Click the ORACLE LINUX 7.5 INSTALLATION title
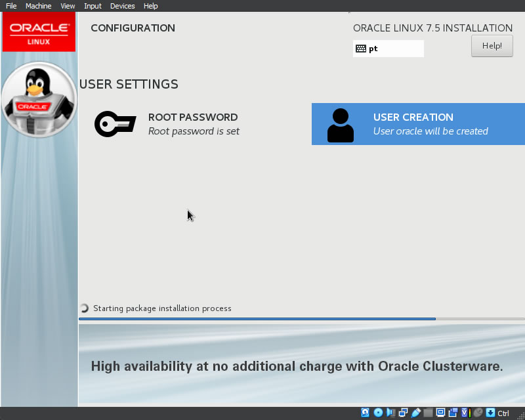 tap(432, 28)
